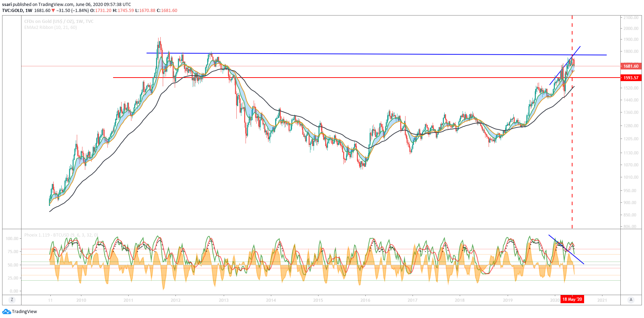Click the 2013 year label on time axis

(x=224, y=300)
